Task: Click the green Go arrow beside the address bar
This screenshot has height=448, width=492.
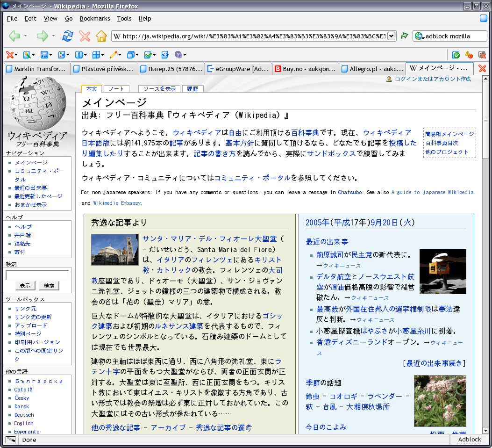Action: [405, 36]
